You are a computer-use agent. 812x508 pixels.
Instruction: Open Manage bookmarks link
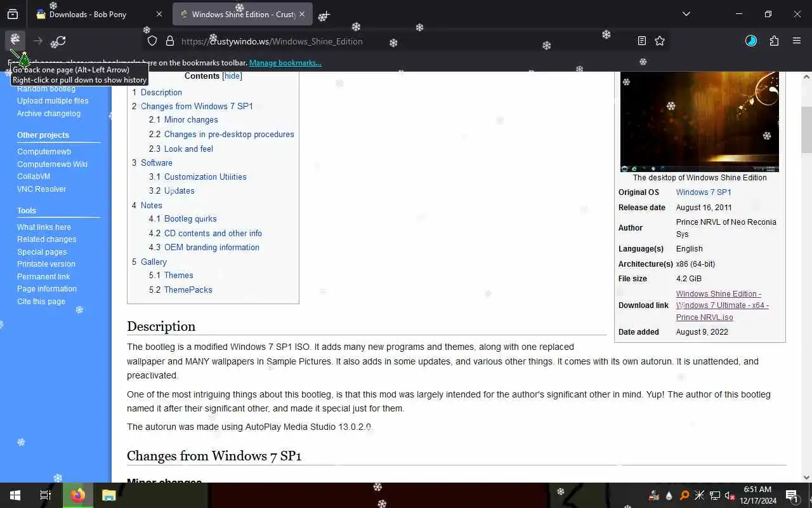coord(285,63)
